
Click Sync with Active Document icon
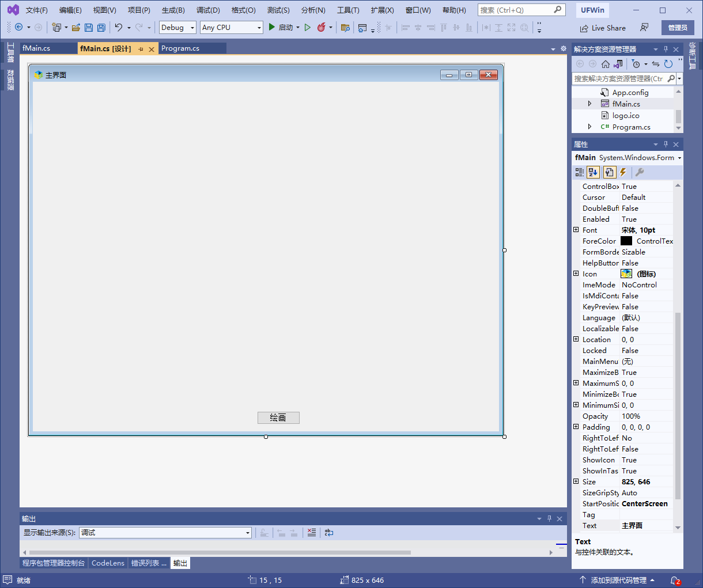(x=656, y=64)
